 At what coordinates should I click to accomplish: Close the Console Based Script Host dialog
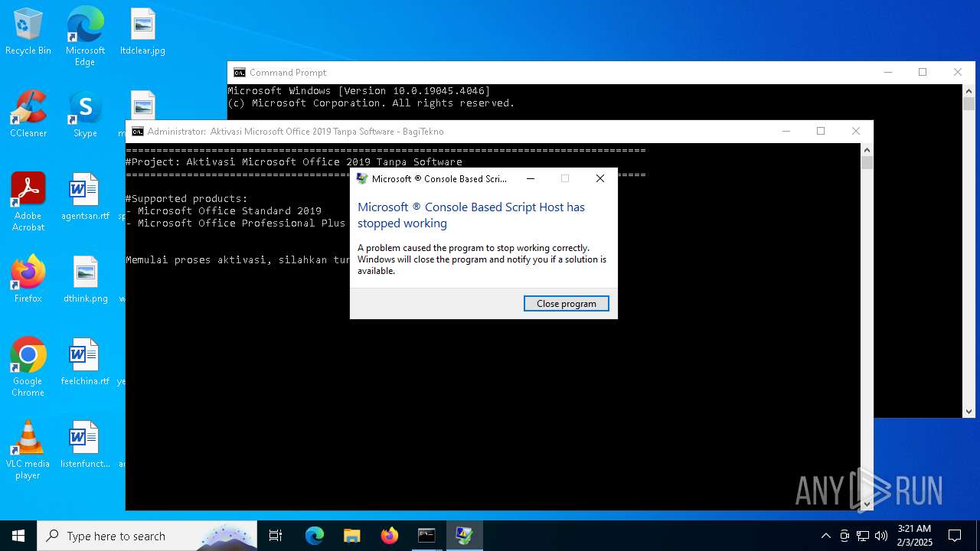600,178
